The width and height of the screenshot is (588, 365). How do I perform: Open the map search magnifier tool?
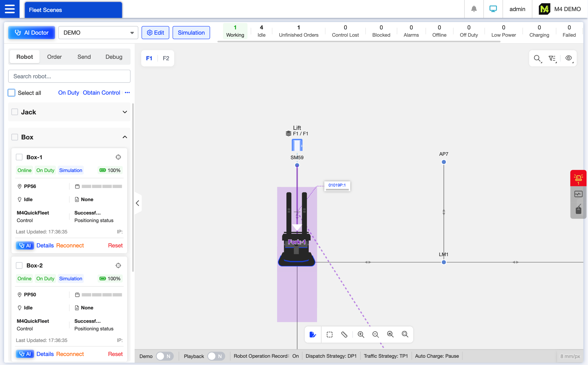pos(537,58)
